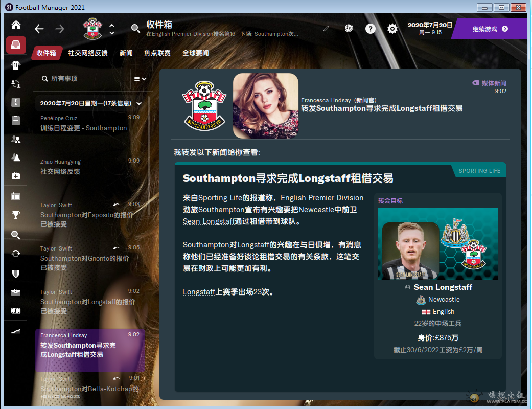Open the Squad shirt icon in sidebar
The height and width of the screenshot is (409, 532).
(16, 65)
